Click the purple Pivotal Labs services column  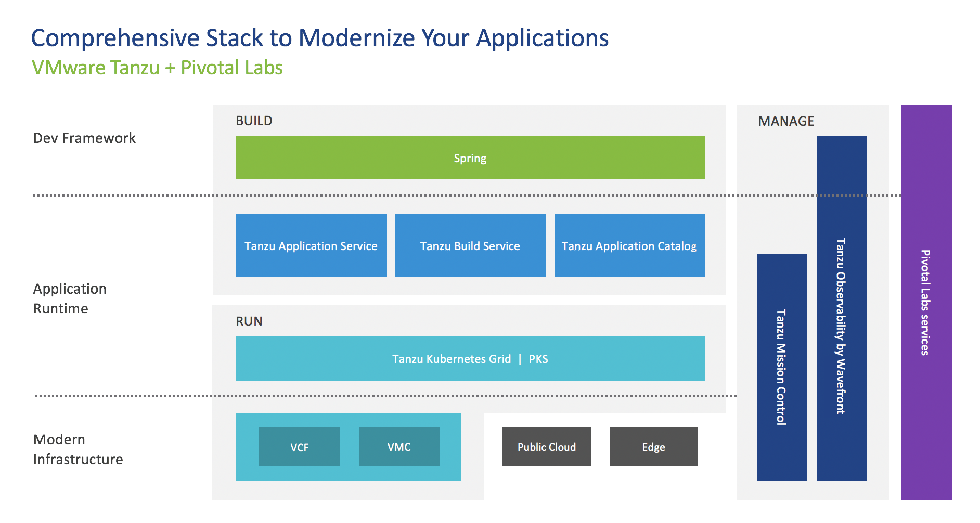tap(926, 303)
